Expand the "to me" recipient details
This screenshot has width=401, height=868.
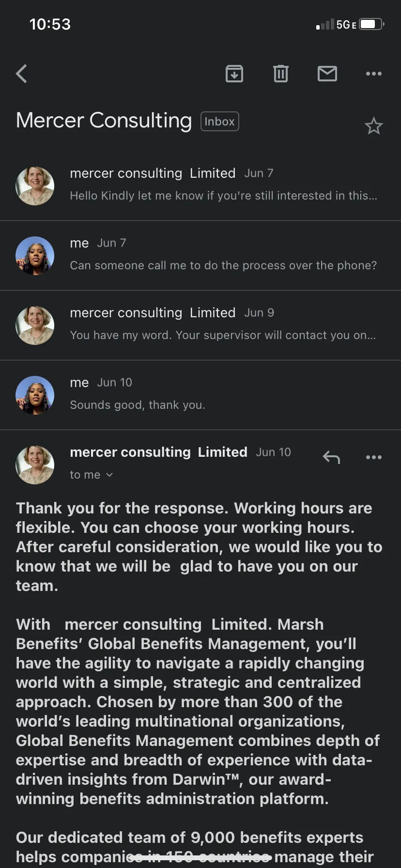(92, 475)
